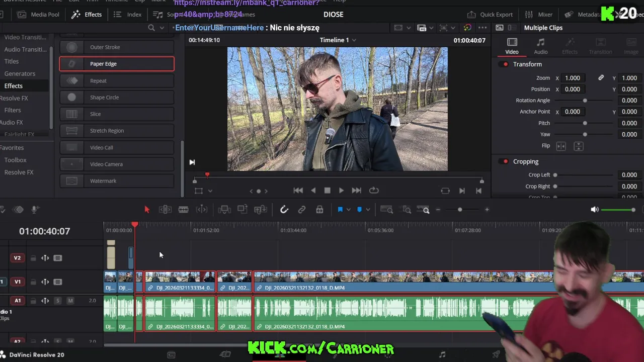Open the Mixer panel
The height and width of the screenshot is (362, 644).
pyautogui.click(x=539, y=15)
